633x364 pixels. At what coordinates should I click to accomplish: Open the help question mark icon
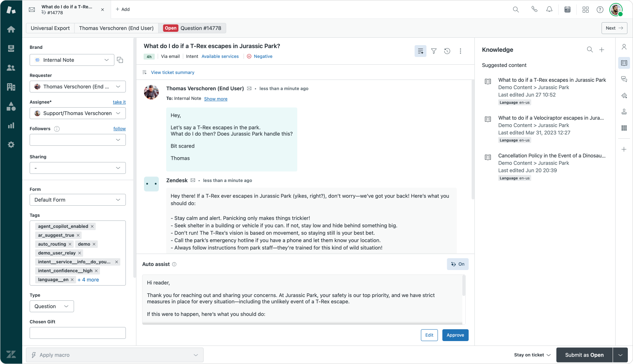[x=600, y=10]
